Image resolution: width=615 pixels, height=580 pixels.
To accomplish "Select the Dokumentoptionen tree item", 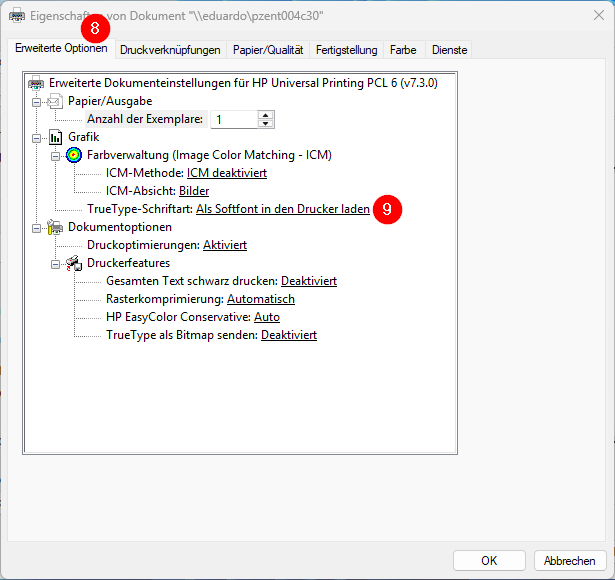I will coord(120,227).
